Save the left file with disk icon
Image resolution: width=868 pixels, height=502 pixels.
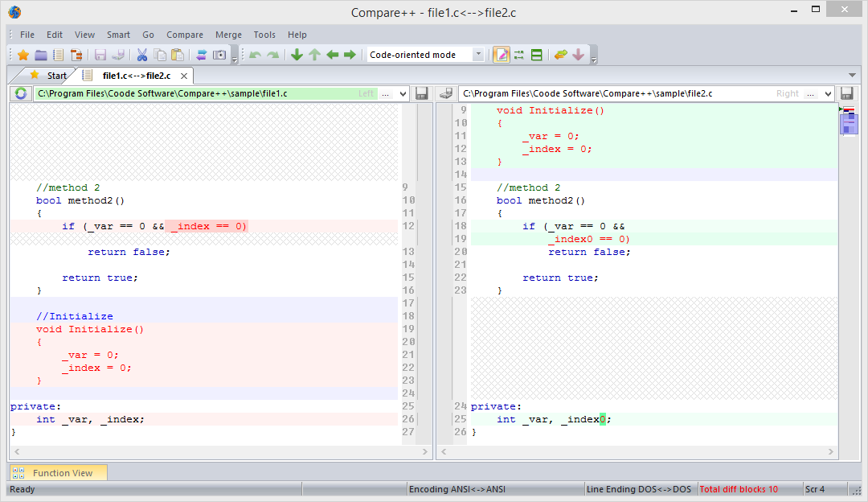(x=421, y=93)
